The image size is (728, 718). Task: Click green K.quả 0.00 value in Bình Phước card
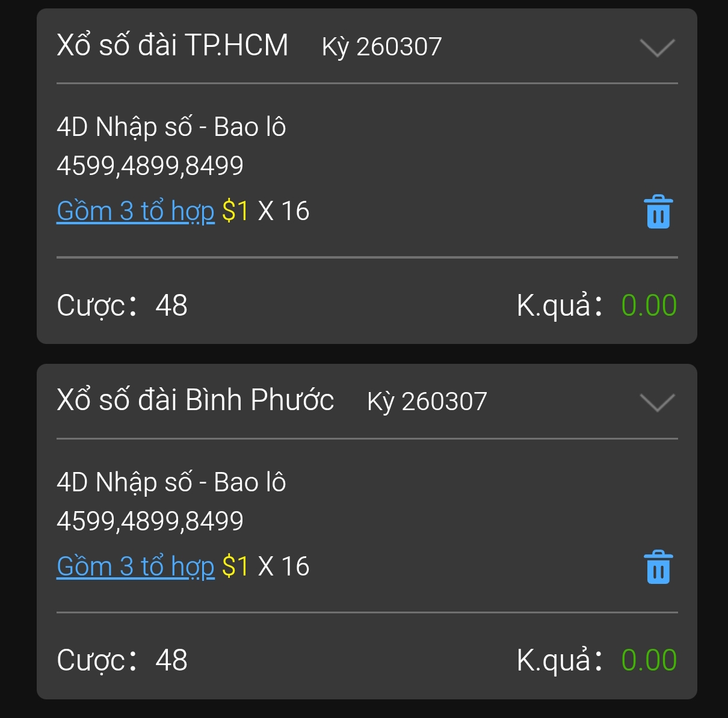pos(649,660)
